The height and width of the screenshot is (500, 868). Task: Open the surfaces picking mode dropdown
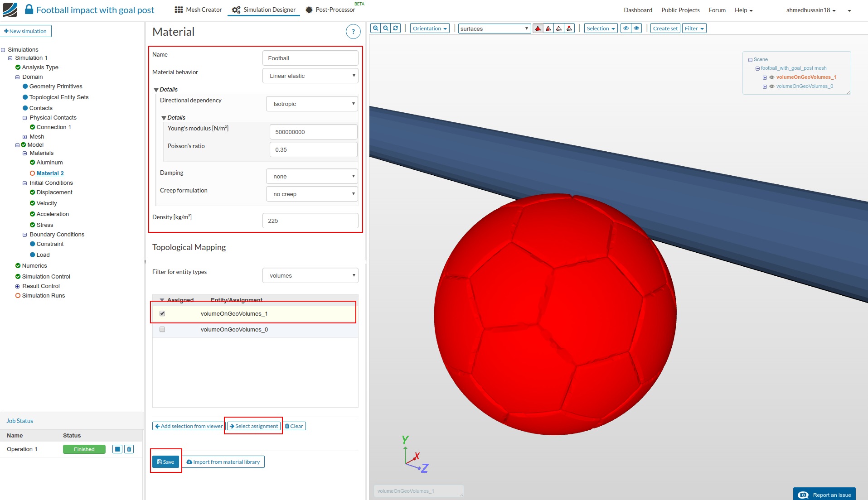(495, 29)
